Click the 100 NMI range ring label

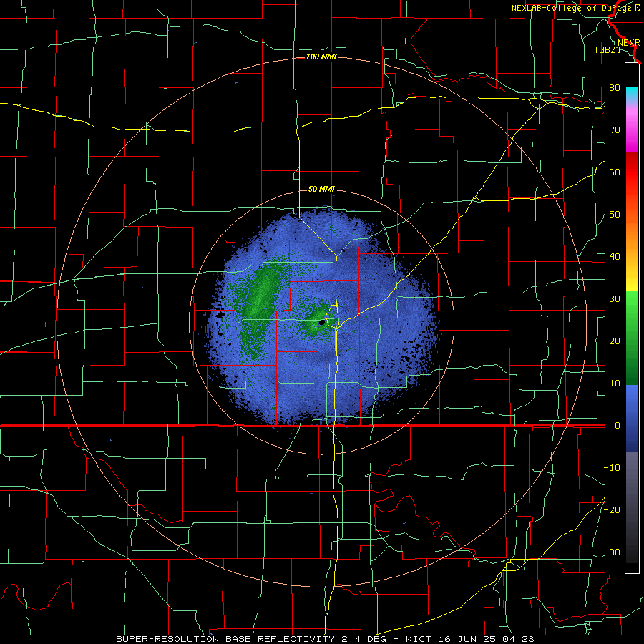321,57
